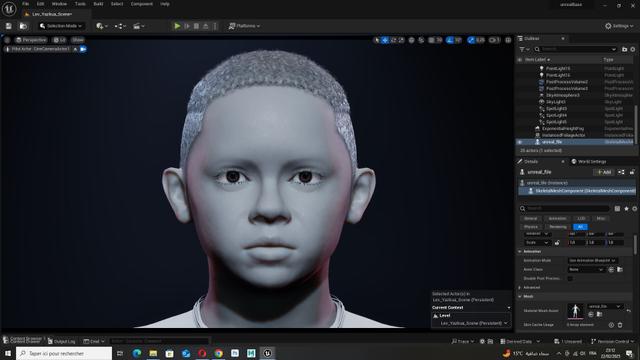Image resolution: width=640 pixels, height=360 pixels.
Task: Open the cinematics clapperboard toolbar icon
Action: [139, 26]
